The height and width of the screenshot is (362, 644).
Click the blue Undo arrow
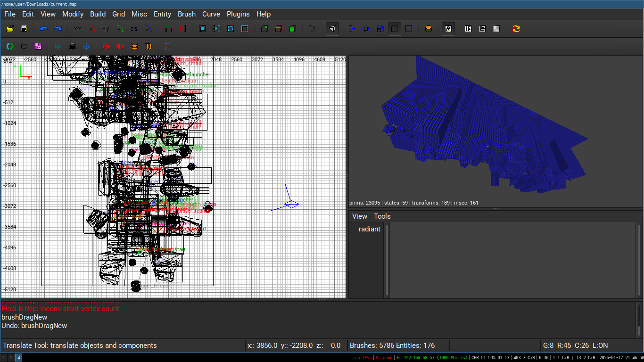tap(44, 29)
